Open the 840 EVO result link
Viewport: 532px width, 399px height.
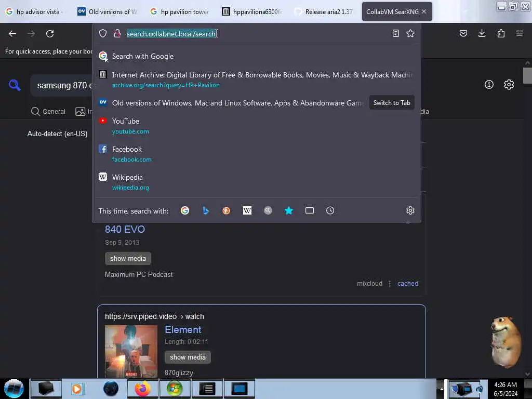(x=125, y=229)
